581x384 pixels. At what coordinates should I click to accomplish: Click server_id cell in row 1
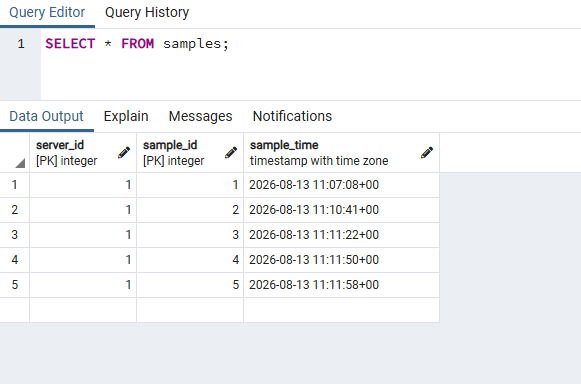pyautogui.click(x=83, y=185)
